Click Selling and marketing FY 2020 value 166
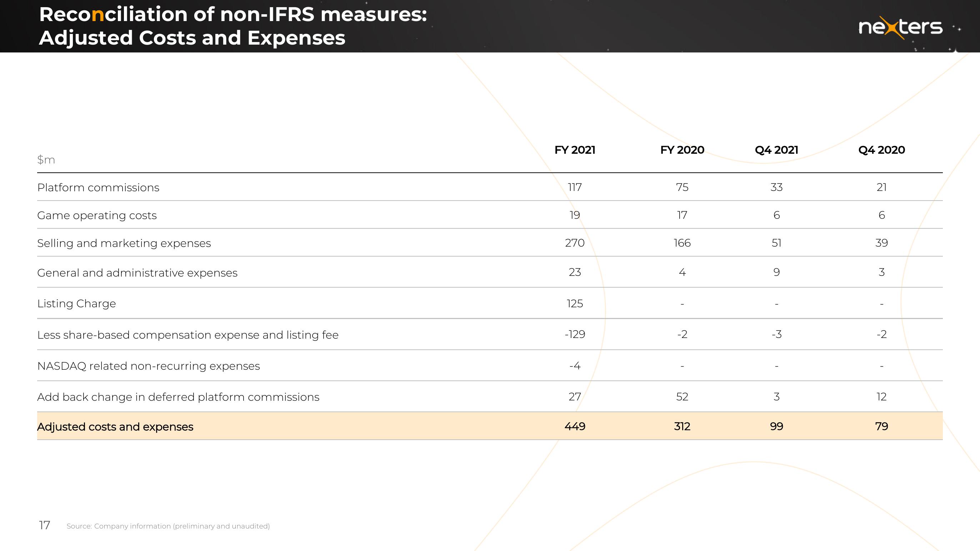 (682, 243)
